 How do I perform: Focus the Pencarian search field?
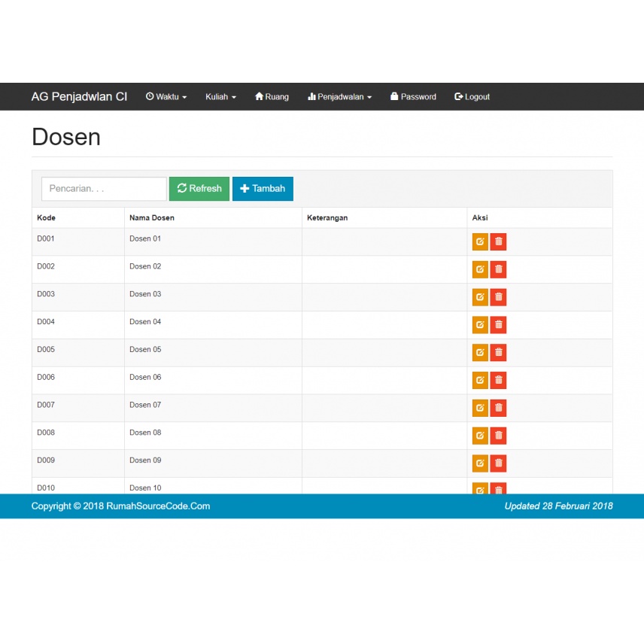[104, 189]
